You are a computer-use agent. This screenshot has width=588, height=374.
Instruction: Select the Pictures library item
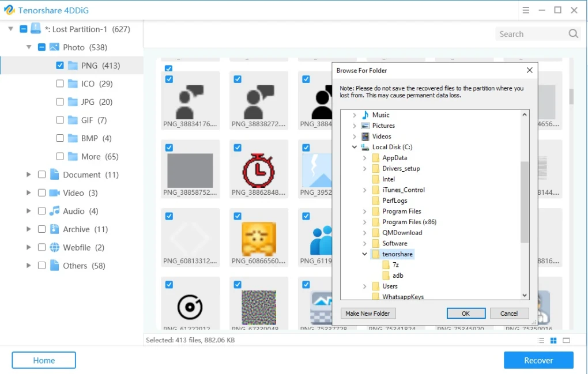383,126
